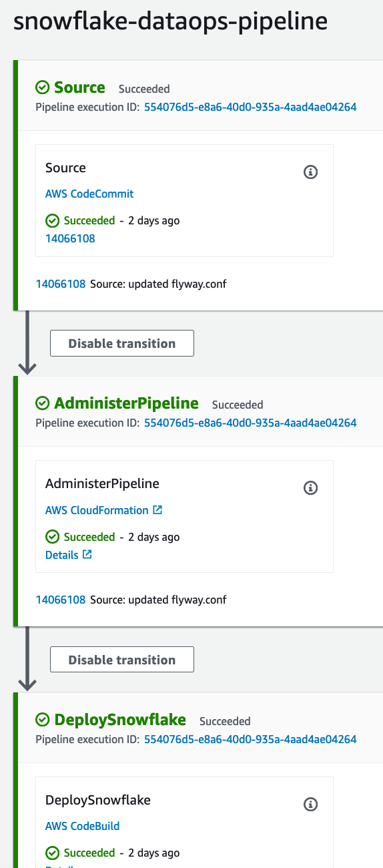Viewport: 383px width, 868px height.
Task: Open AWS CodeBuild provider link
Action: [83, 826]
